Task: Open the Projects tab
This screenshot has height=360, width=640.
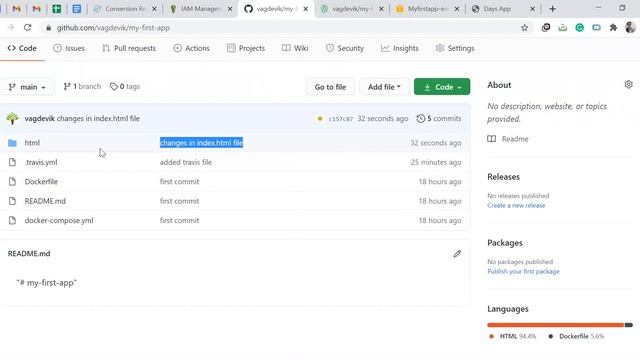Action: (x=246, y=48)
